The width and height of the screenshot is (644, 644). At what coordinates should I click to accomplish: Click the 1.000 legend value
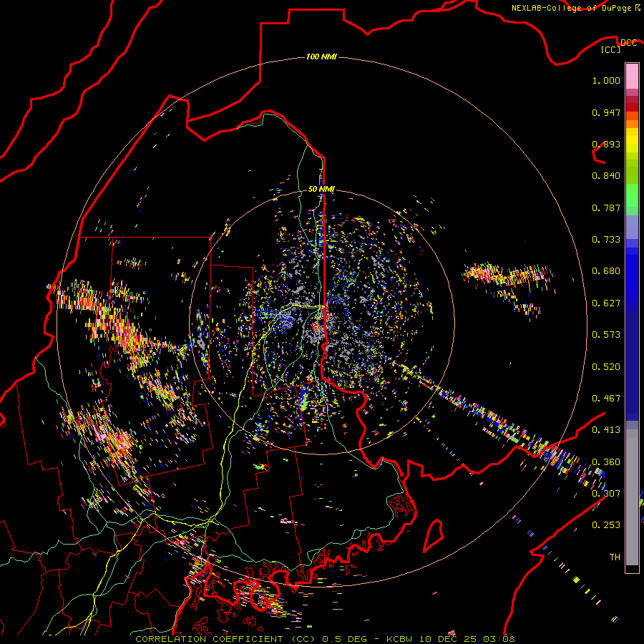pyautogui.click(x=606, y=80)
